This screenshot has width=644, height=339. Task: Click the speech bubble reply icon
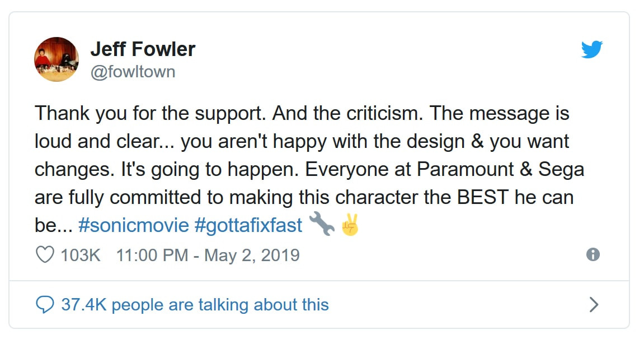coord(45,305)
